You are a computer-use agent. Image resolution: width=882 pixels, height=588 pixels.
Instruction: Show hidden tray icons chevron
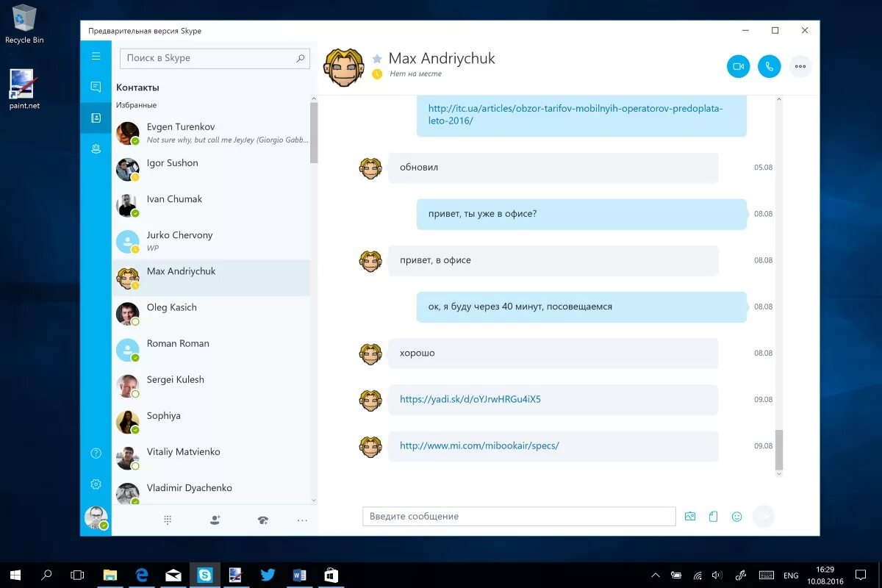pyautogui.click(x=656, y=575)
